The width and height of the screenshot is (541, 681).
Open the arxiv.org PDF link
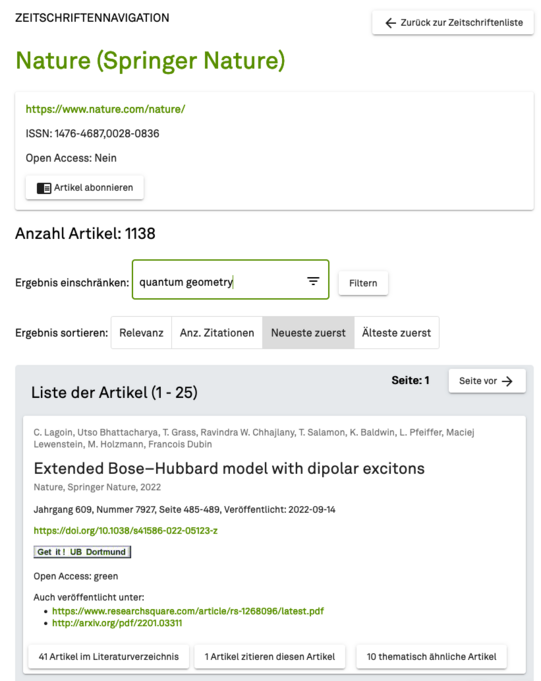pos(117,623)
